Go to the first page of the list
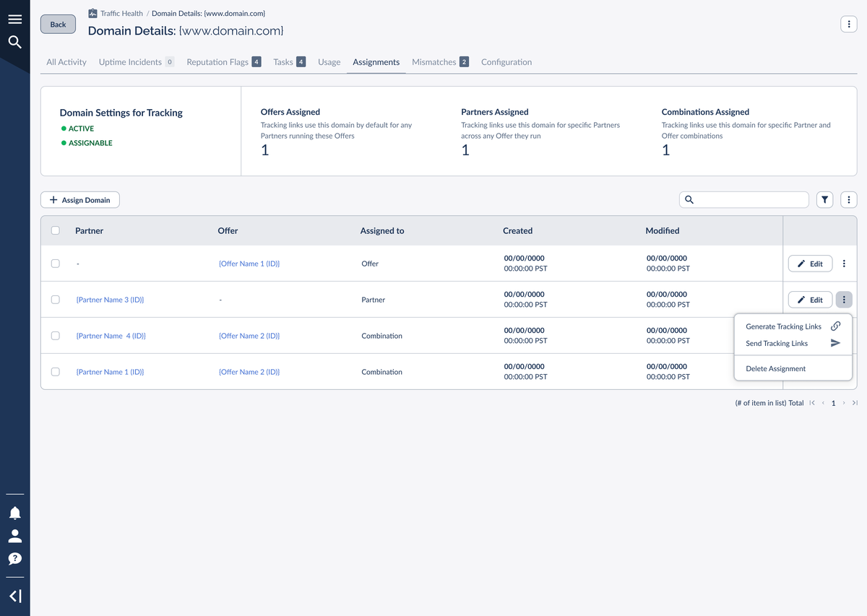This screenshot has height=616, width=867. 812,403
